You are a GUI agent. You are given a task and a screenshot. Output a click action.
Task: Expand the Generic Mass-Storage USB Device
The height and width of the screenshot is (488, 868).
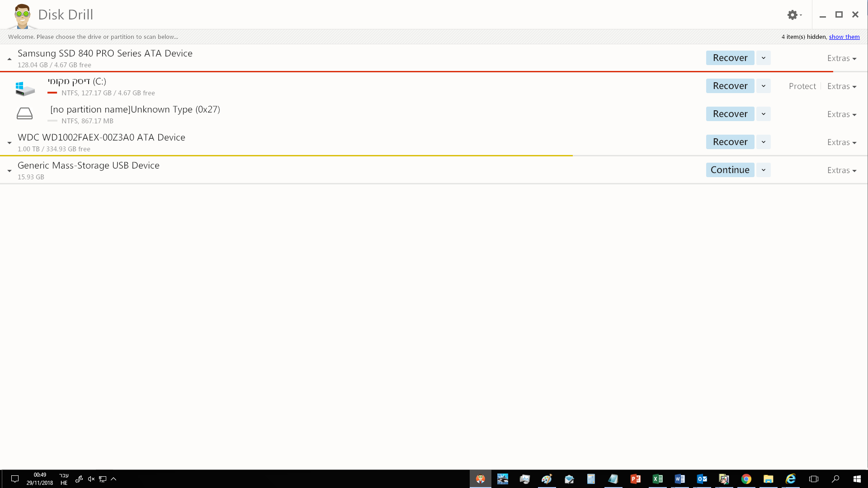pyautogui.click(x=9, y=171)
